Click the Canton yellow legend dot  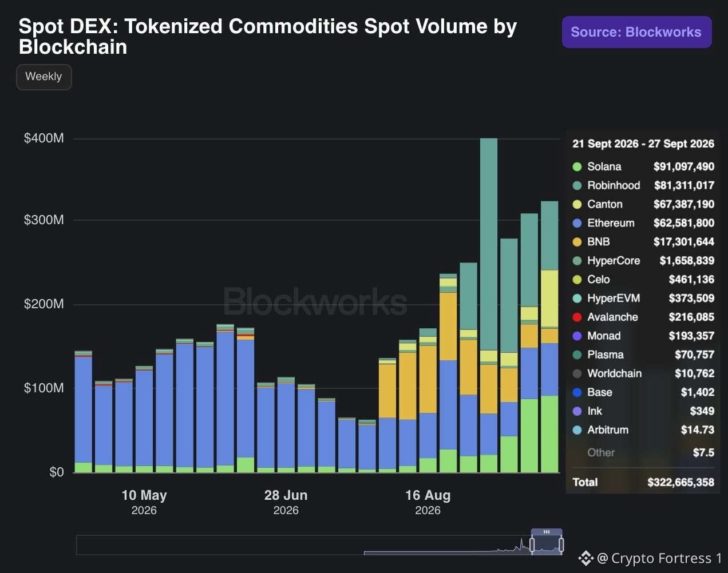point(577,204)
